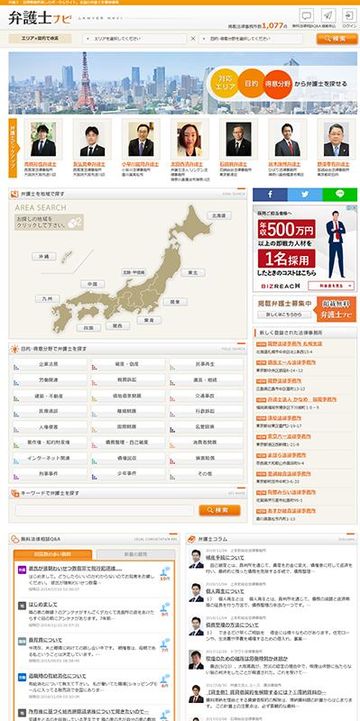The width and height of the screenshot is (360, 721).
Task: Choose the 刑事事件 category
Action: coord(49,473)
